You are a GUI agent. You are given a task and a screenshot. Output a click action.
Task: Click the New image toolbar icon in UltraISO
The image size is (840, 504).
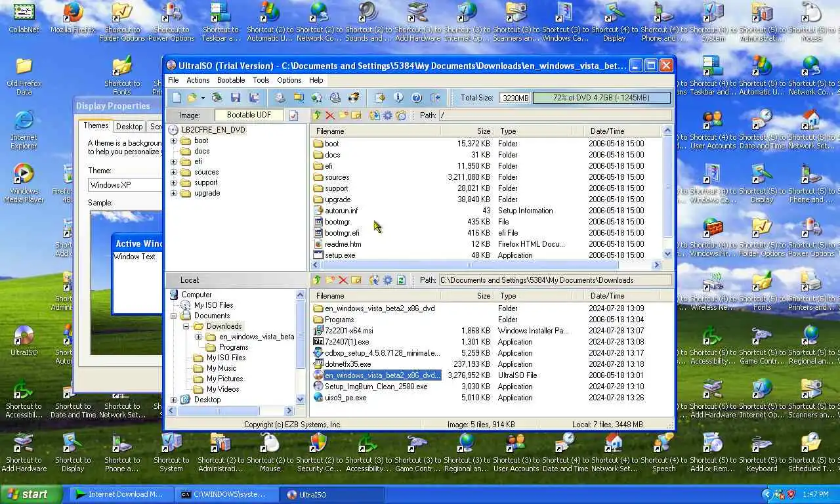pyautogui.click(x=177, y=98)
